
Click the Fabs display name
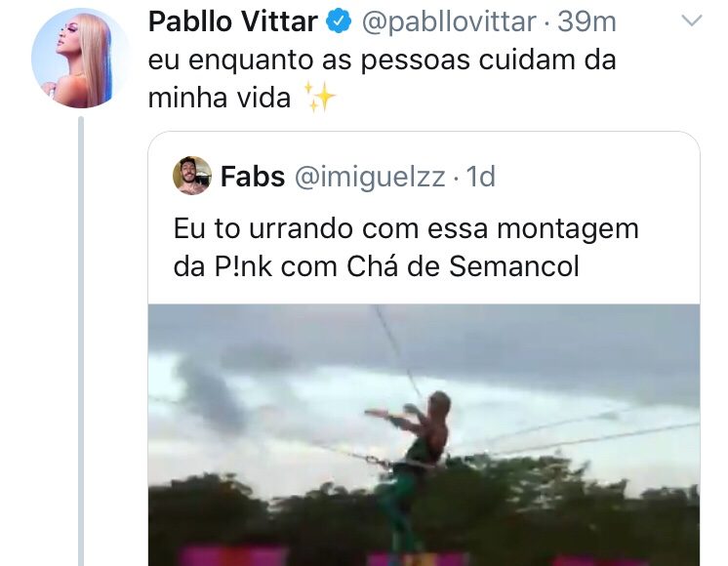coord(253,177)
